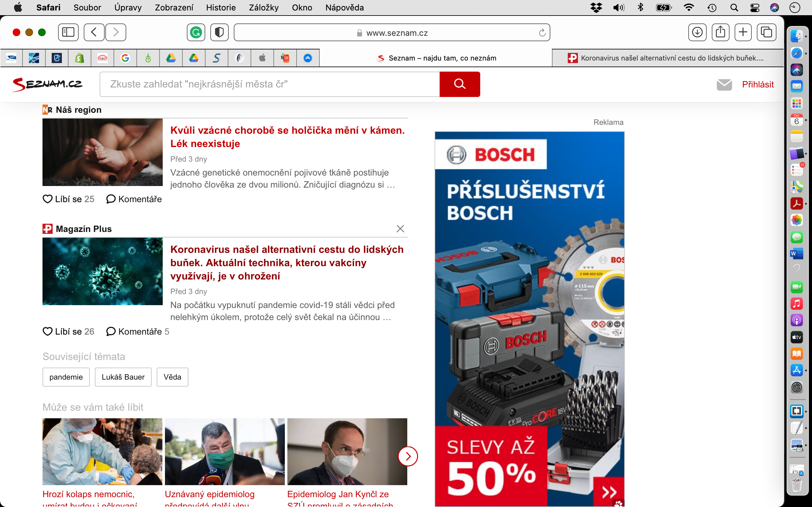
Task: Open the privacy shield report icon
Action: [219, 32]
